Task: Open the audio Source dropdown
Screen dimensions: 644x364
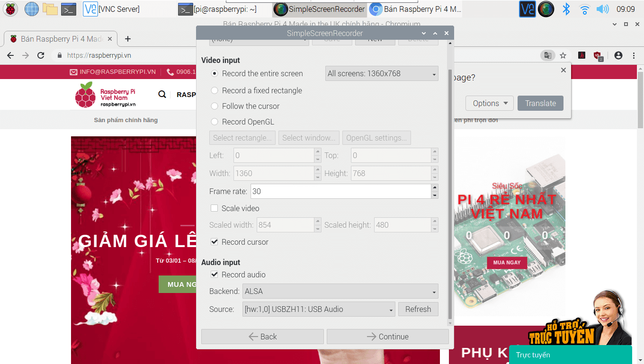Action: point(319,309)
